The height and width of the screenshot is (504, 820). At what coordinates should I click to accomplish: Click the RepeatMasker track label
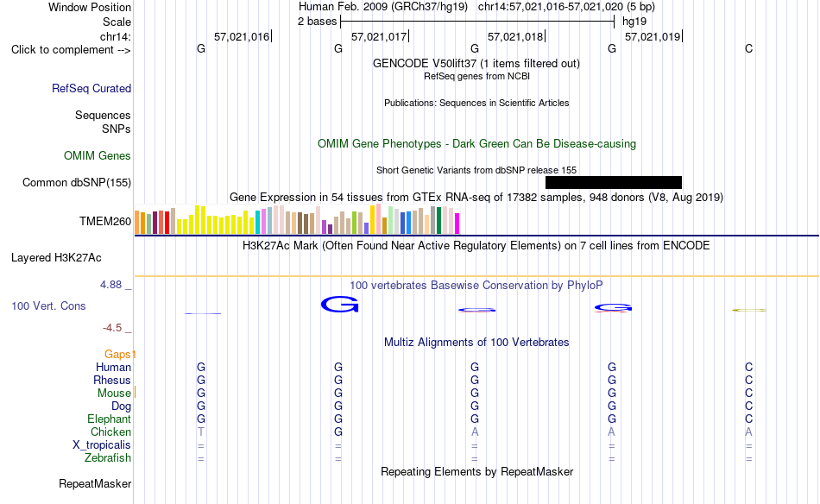click(95, 483)
